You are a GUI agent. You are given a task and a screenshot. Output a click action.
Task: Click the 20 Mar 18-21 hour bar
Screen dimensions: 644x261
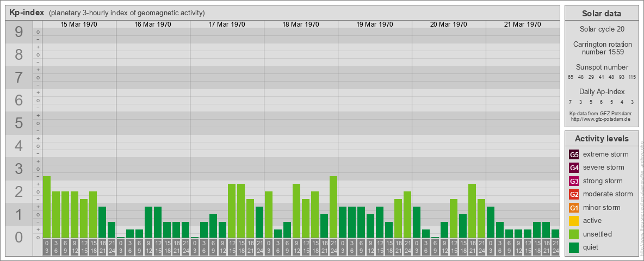click(x=472, y=210)
